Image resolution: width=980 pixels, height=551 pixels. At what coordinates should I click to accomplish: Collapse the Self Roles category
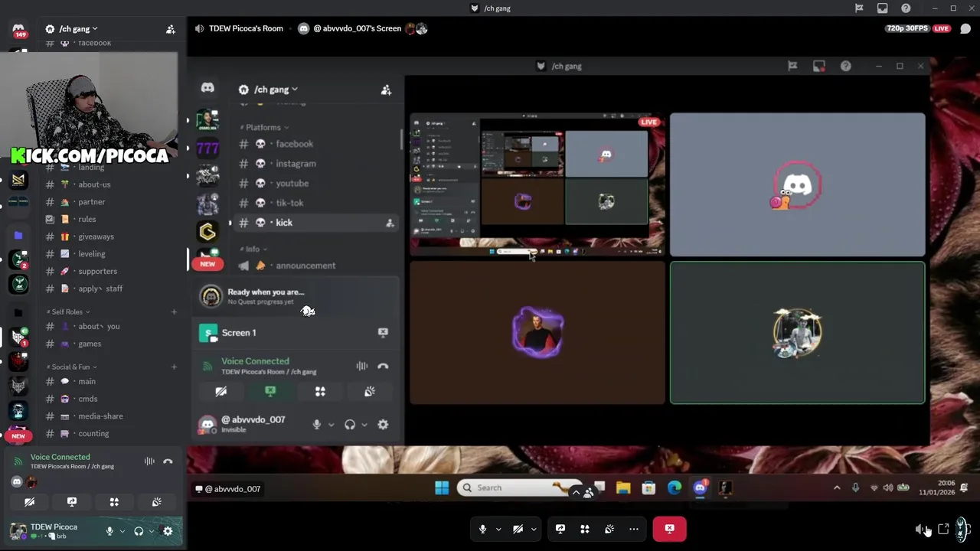pos(67,312)
